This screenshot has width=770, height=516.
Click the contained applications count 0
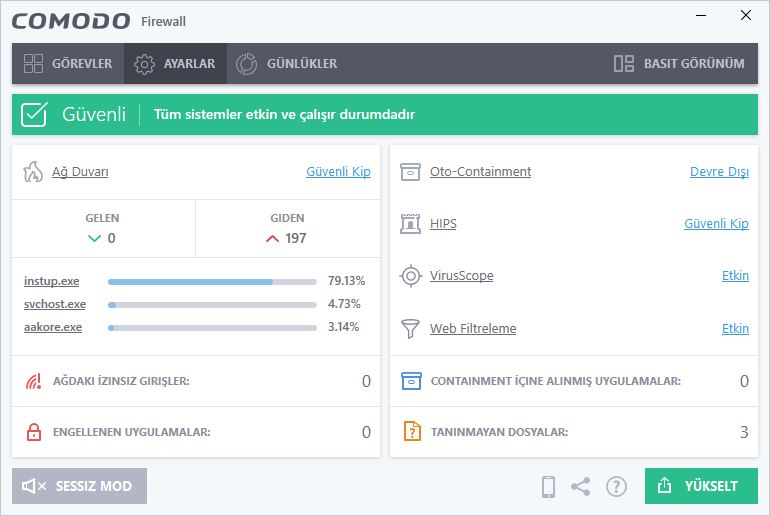click(744, 381)
